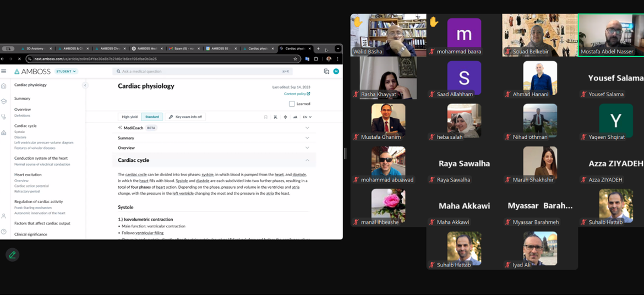644x295 pixels.
Task: Bookmark the Cardiac physiology article
Action: click(266, 117)
